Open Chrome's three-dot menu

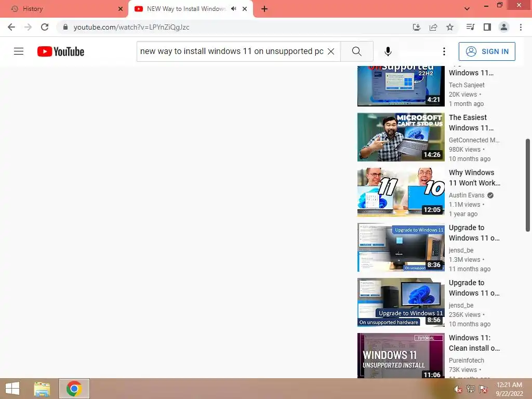pyautogui.click(x=521, y=27)
